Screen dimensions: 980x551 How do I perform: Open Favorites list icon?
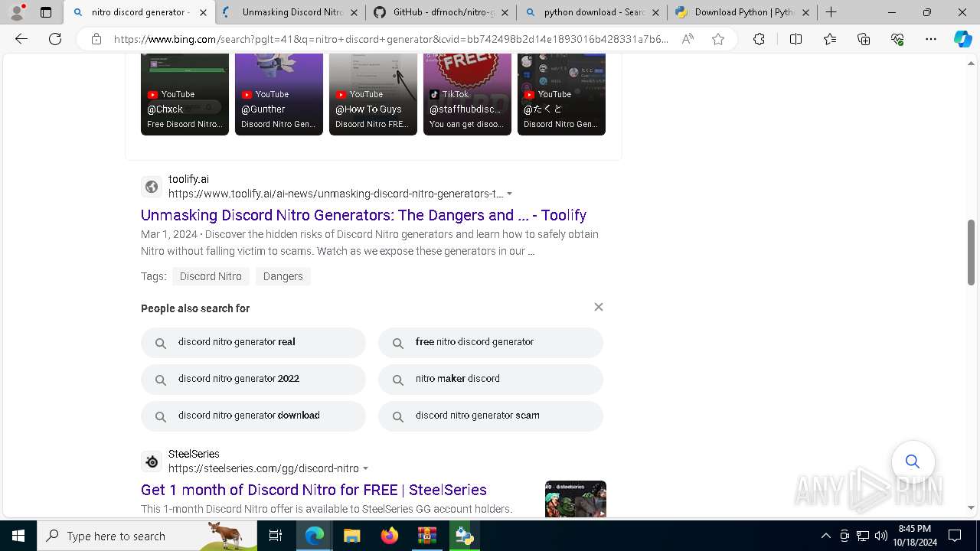tap(830, 39)
